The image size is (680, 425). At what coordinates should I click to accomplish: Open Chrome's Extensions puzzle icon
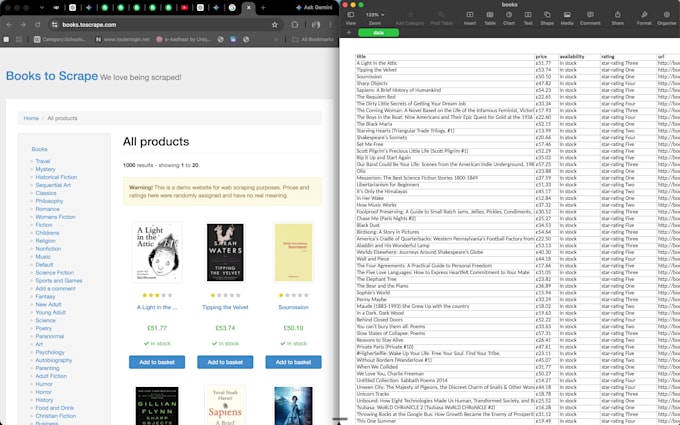[x=295, y=25]
